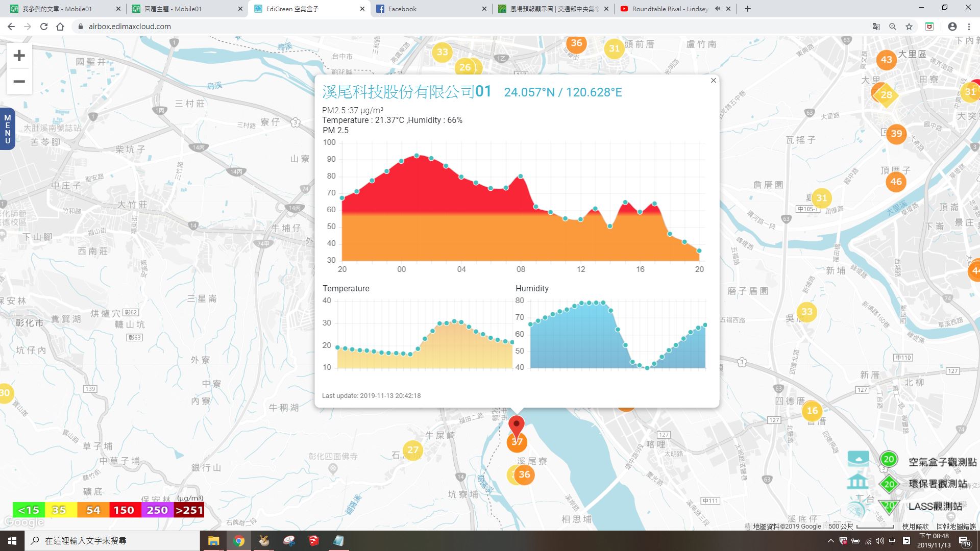The image size is (980, 551).
Task: Select the yellow 31 marker near 頭前厝
Action: (614, 48)
